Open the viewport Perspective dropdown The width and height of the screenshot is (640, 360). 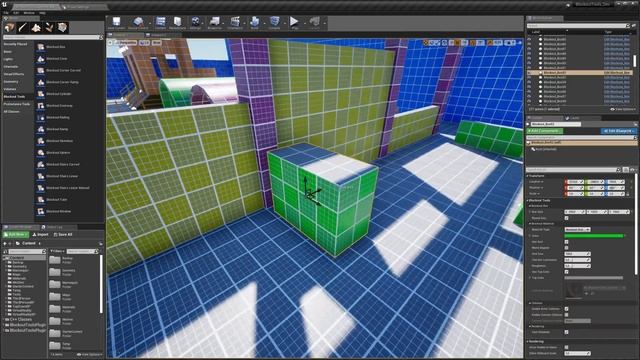point(126,42)
